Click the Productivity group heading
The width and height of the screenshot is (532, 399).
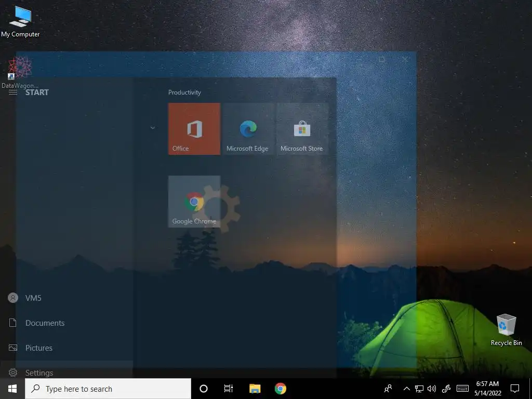coord(184,92)
